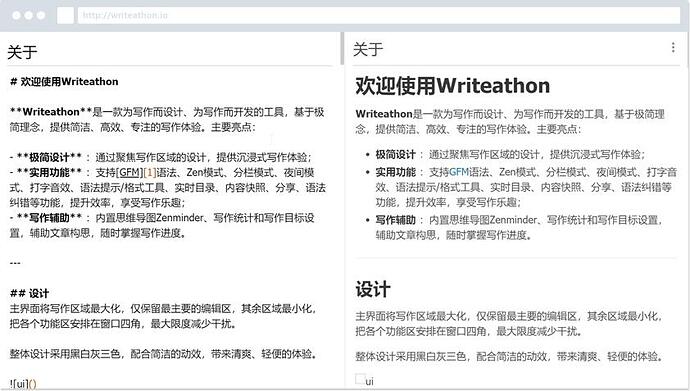The width and height of the screenshot is (690, 391).
Task: Click the '## 设计' heading line in editor
Action: [x=29, y=293]
